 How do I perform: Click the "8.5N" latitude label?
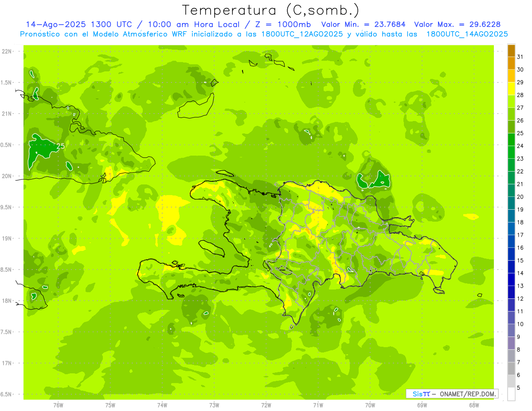click(6, 270)
